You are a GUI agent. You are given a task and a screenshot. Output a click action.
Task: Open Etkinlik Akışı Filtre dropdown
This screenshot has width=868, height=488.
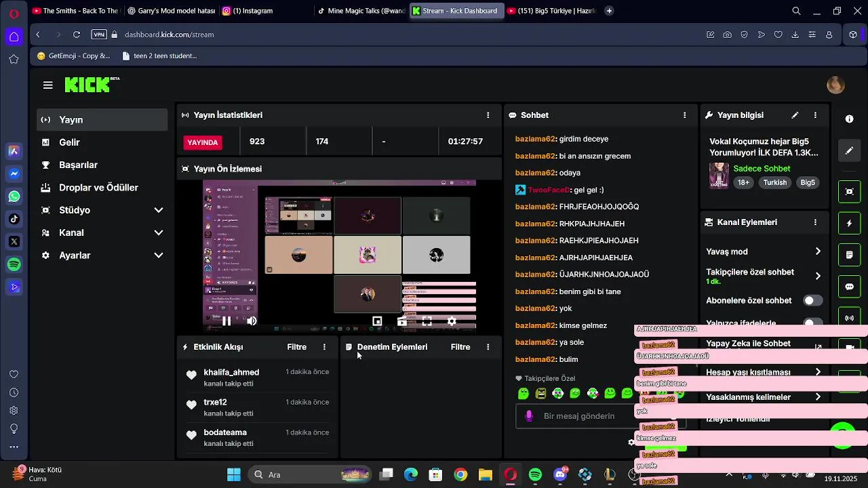296,347
